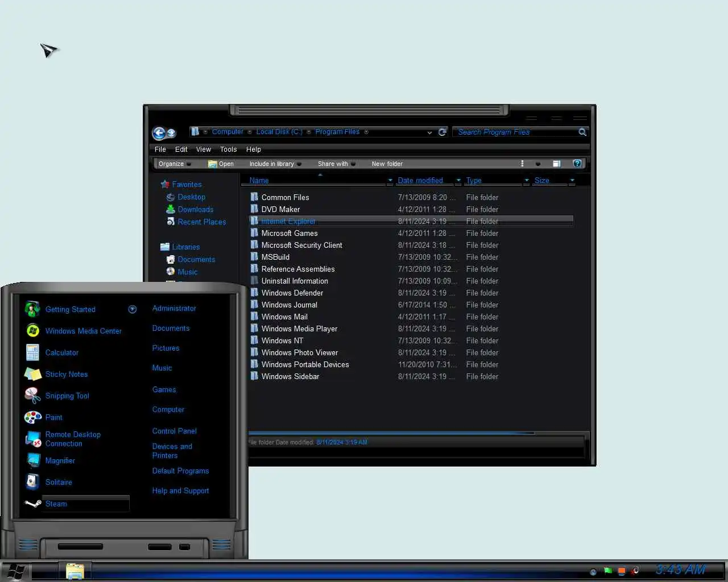
Task: Open Default Programs from Start menu
Action: coord(180,471)
